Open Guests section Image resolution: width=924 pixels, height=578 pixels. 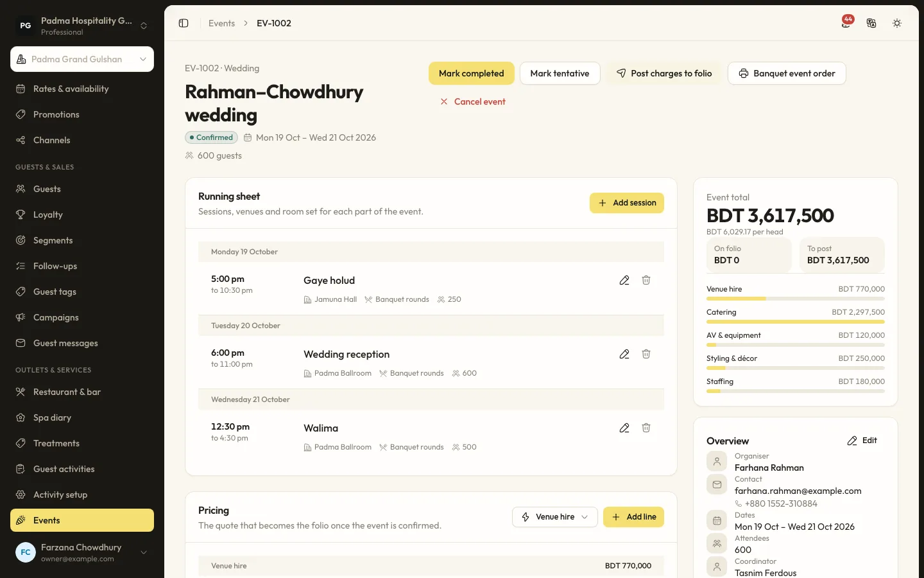pos(82,189)
